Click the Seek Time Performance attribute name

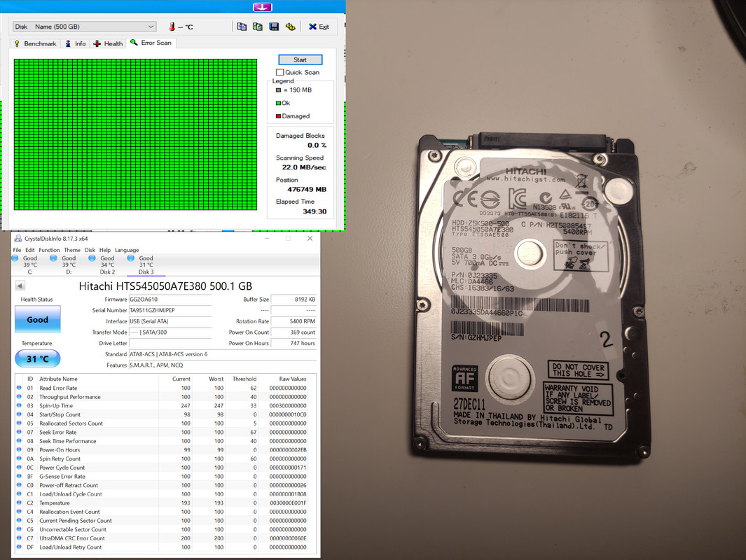[67, 441]
